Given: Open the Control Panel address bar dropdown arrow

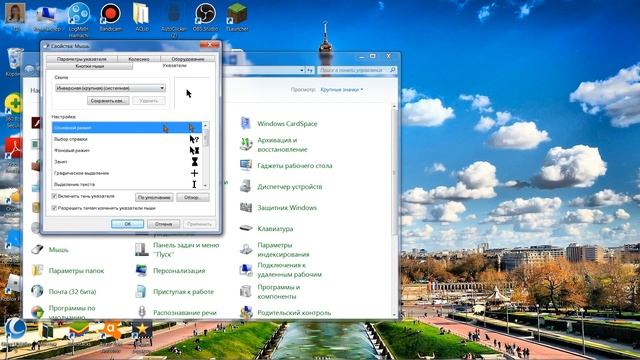Looking at the screenshot, I should point(302,70).
